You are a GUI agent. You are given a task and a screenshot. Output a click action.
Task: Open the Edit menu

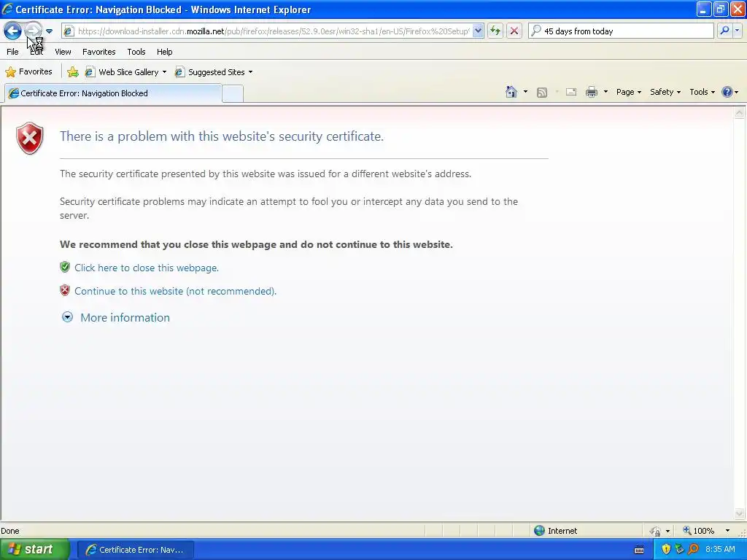point(36,52)
